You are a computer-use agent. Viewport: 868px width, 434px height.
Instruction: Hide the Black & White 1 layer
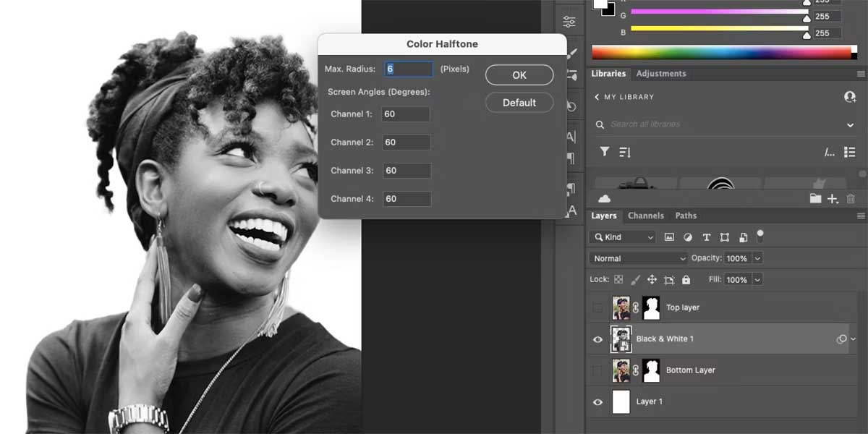pos(597,339)
